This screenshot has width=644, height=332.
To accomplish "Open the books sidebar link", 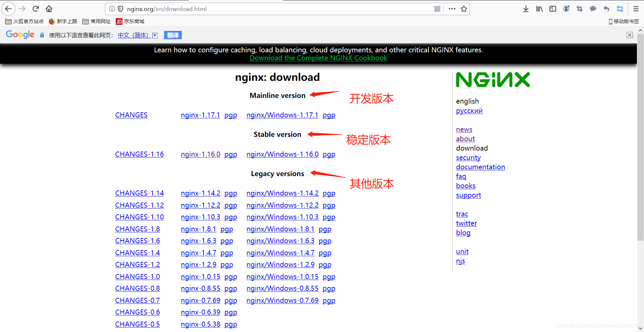I will pyautogui.click(x=466, y=186).
